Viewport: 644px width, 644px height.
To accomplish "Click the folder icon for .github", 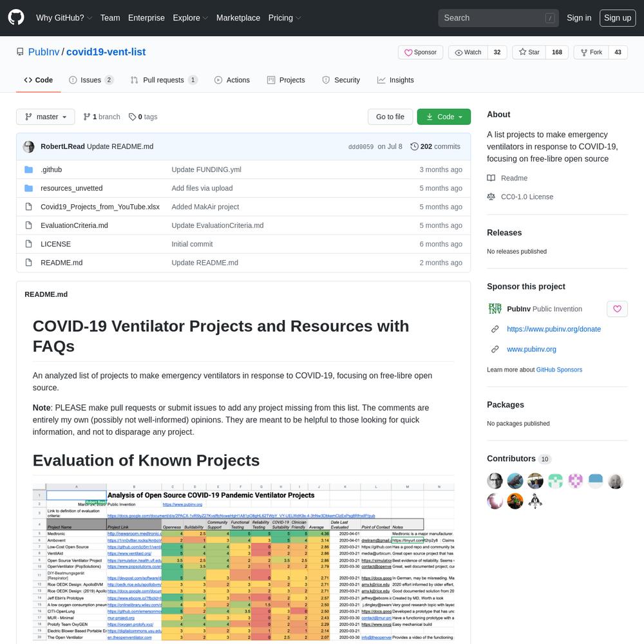I will click(x=28, y=169).
